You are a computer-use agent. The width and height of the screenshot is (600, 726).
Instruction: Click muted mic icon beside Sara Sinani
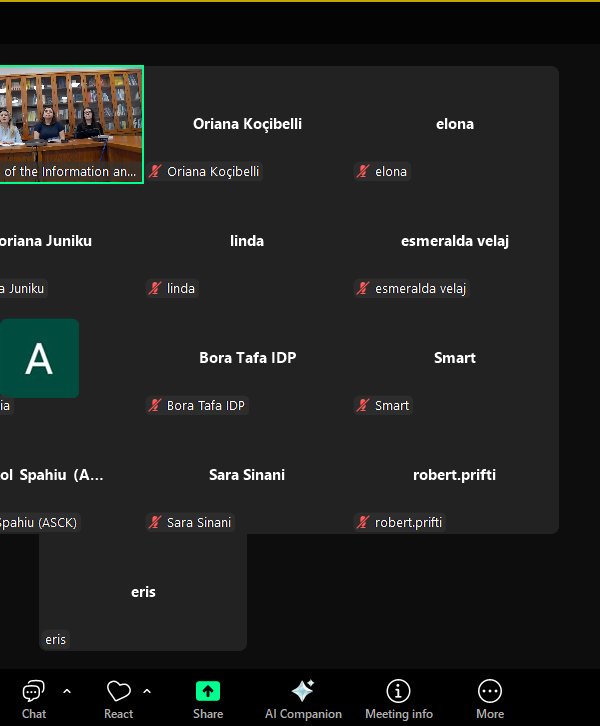155,522
